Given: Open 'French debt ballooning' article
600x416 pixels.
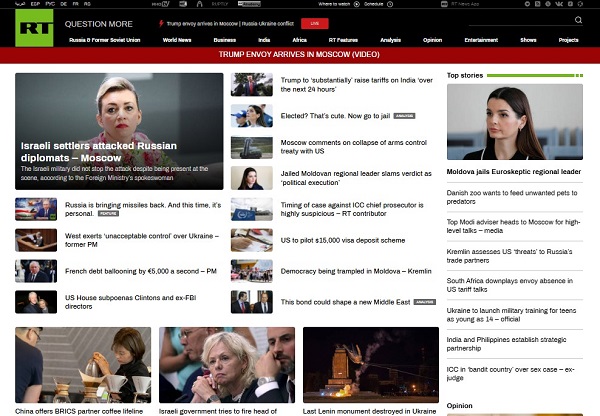Looking at the screenshot, I should coord(141,271).
